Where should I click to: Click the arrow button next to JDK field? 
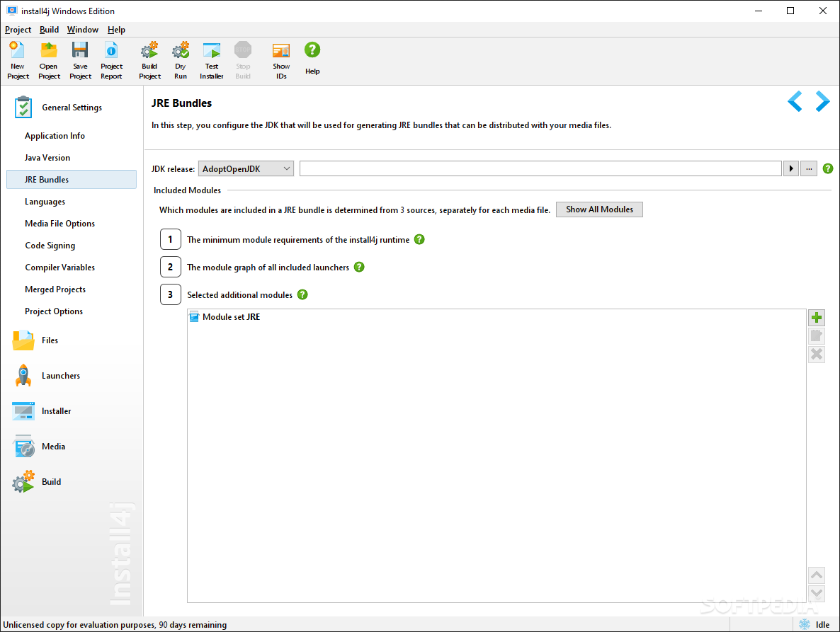click(x=790, y=168)
